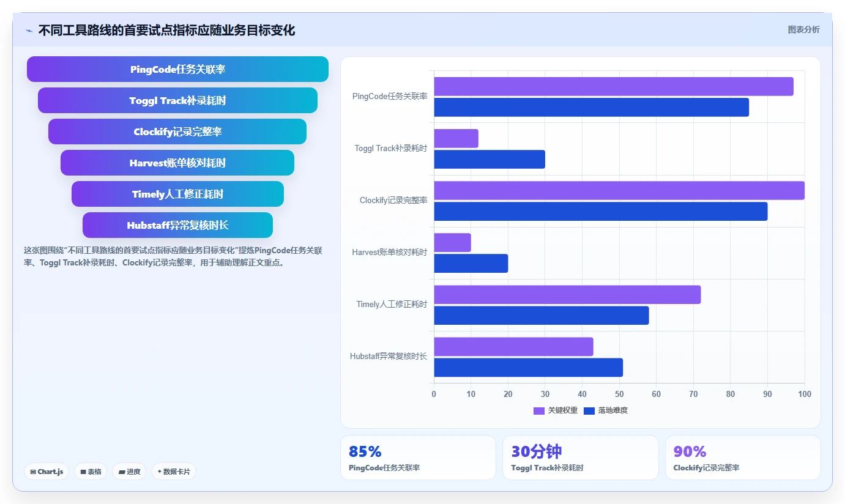Click the 数据卡片 tag chip
The width and height of the screenshot is (845, 504).
(x=174, y=472)
